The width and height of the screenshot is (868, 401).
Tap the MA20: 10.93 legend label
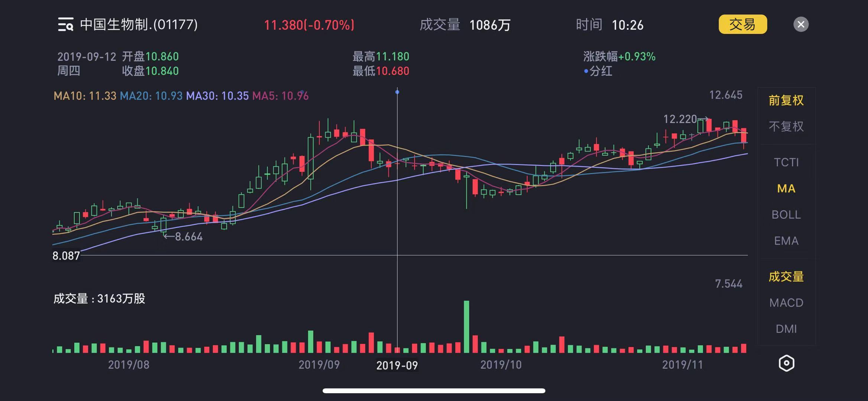pos(151,96)
